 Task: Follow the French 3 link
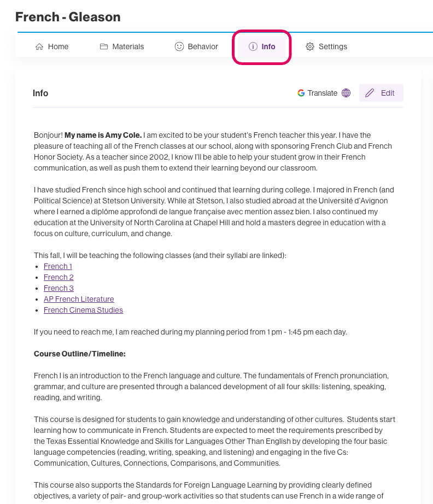click(x=58, y=289)
